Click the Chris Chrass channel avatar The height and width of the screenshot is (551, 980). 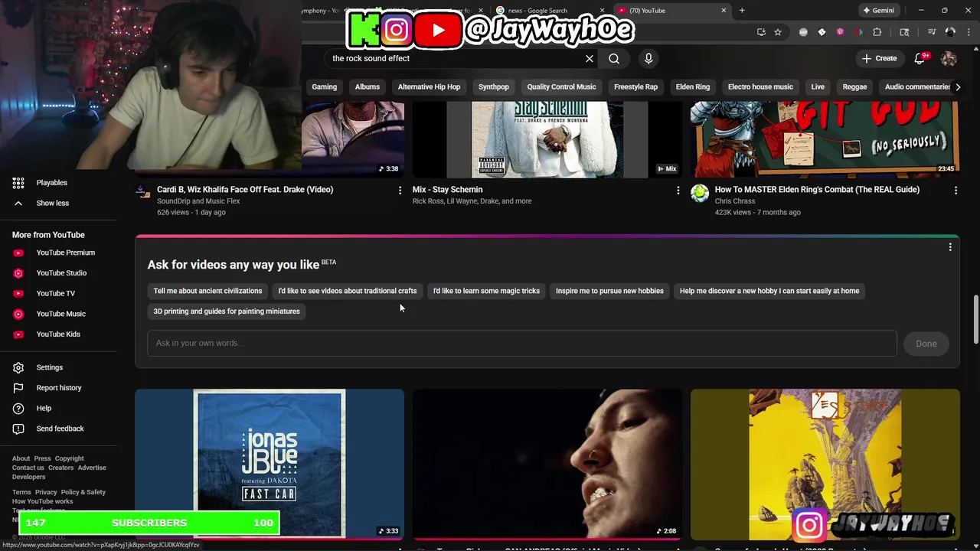tap(700, 193)
